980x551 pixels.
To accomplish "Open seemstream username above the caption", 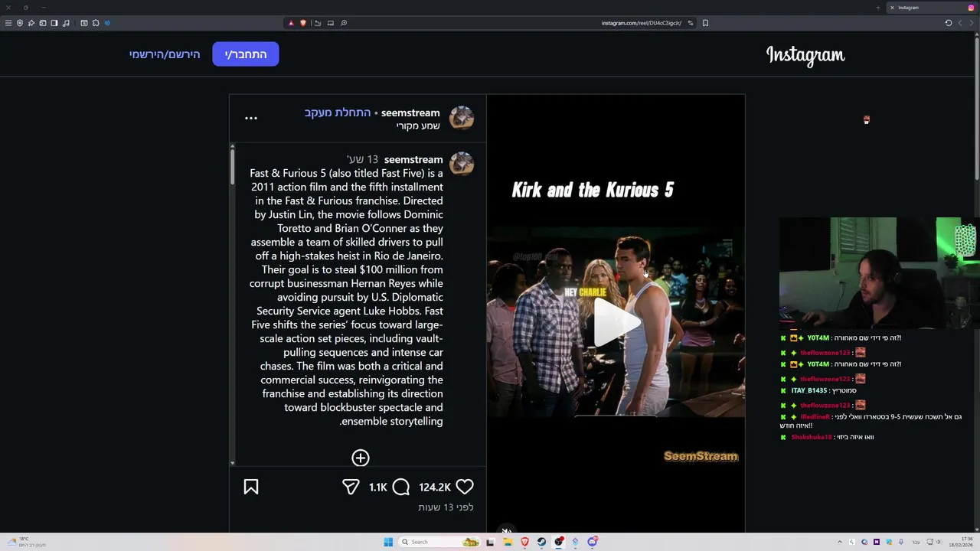I will point(413,159).
